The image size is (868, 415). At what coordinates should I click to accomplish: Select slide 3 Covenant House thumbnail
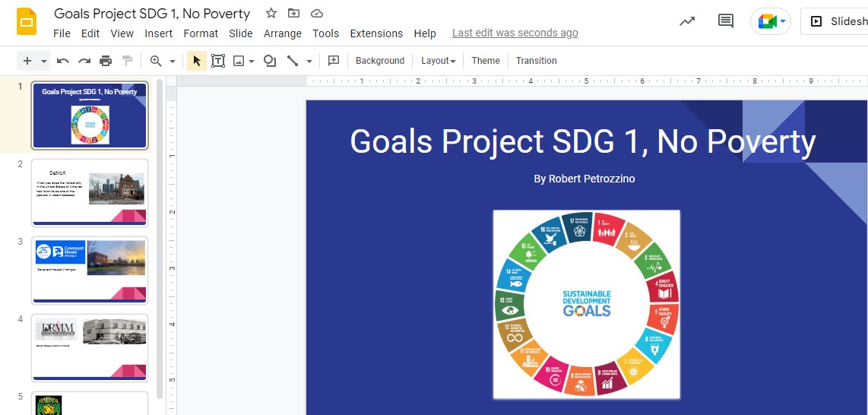[x=90, y=271]
